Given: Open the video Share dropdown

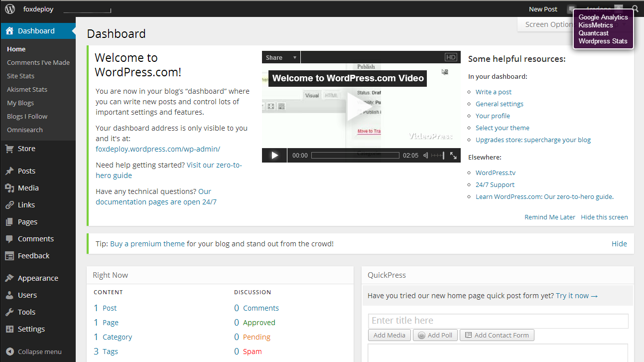Looking at the screenshot, I should click(281, 57).
